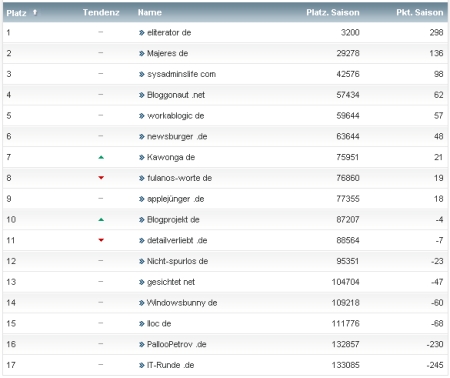Open the Windowsbunny de link
Image resolution: width=450 pixels, height=378 pixels.
click(x=182, y=303)
